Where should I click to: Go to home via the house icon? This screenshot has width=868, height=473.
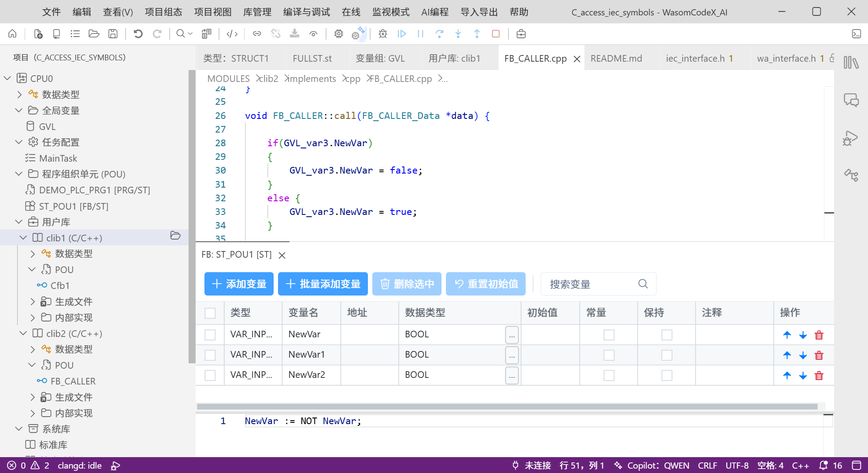(x=12, y=34)
